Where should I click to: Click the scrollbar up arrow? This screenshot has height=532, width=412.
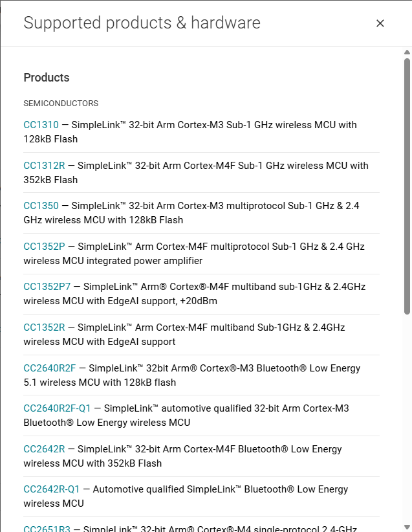point(407,52)
